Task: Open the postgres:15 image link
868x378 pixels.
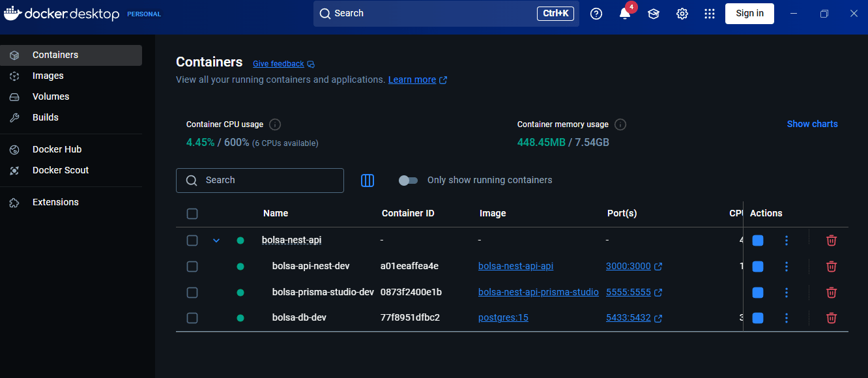Action: pyautogui.click(x=503, y=317)
